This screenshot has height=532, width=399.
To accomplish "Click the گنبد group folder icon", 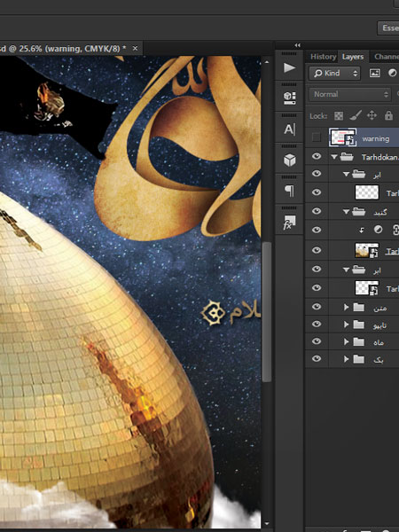I will 358,212.
